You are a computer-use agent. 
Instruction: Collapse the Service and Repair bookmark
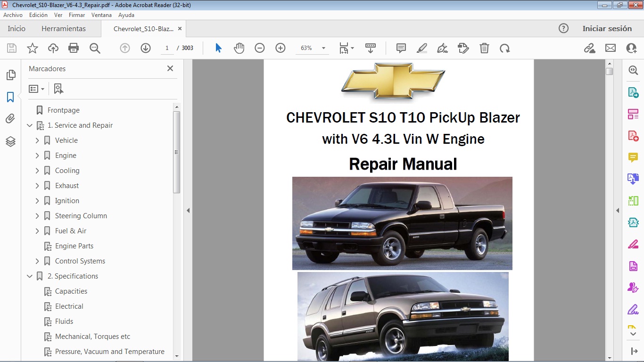(x=30, y=125)
